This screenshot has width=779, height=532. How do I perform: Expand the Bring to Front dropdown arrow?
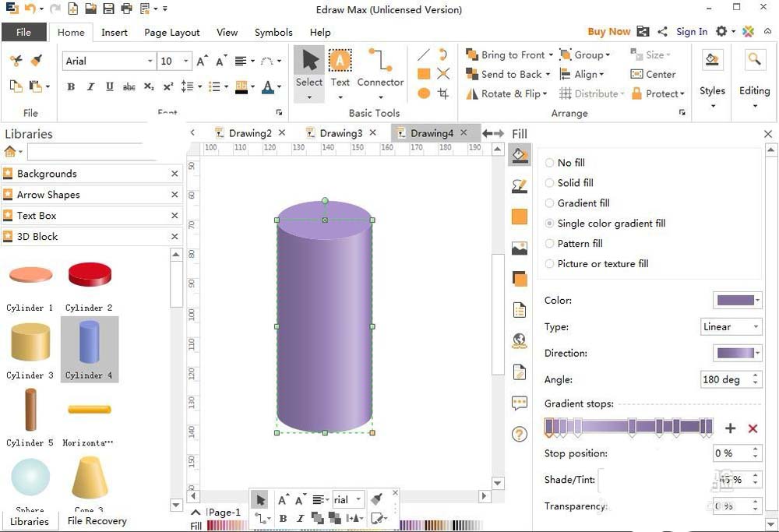click(551, 55)
